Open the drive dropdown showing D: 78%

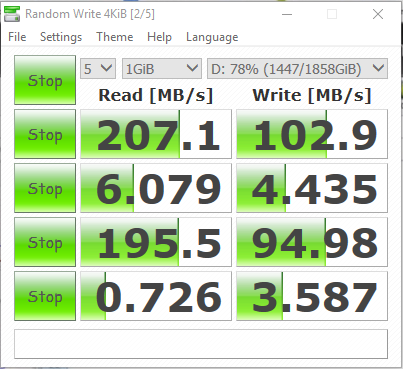[297, 69]
